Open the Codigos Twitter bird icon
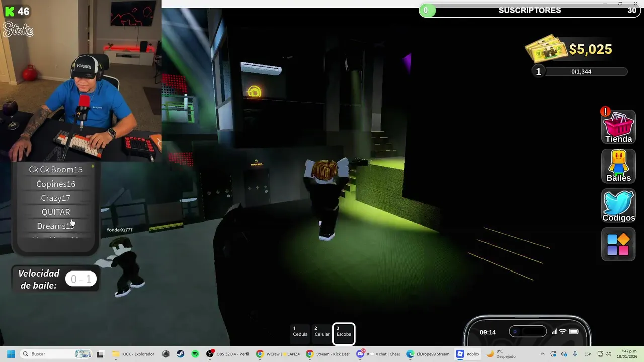Image resolution: width=644 pixels, height=362 pixels. pyautogui.click(x=618, y=206)
